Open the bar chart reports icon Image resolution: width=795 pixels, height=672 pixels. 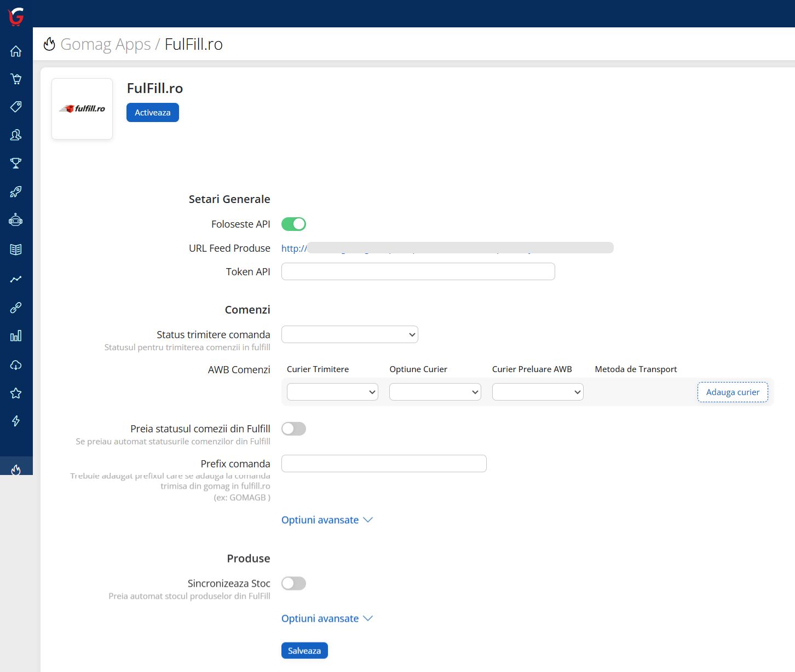coord(16,336)
